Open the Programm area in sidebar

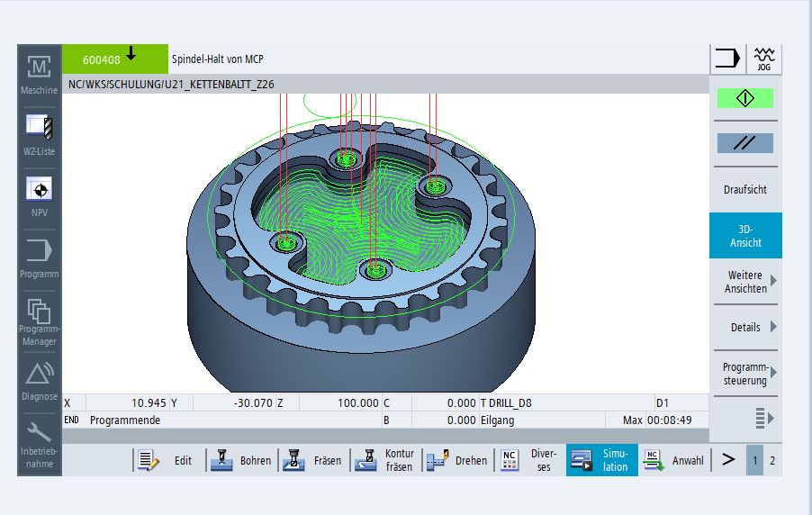pos(39,256)
